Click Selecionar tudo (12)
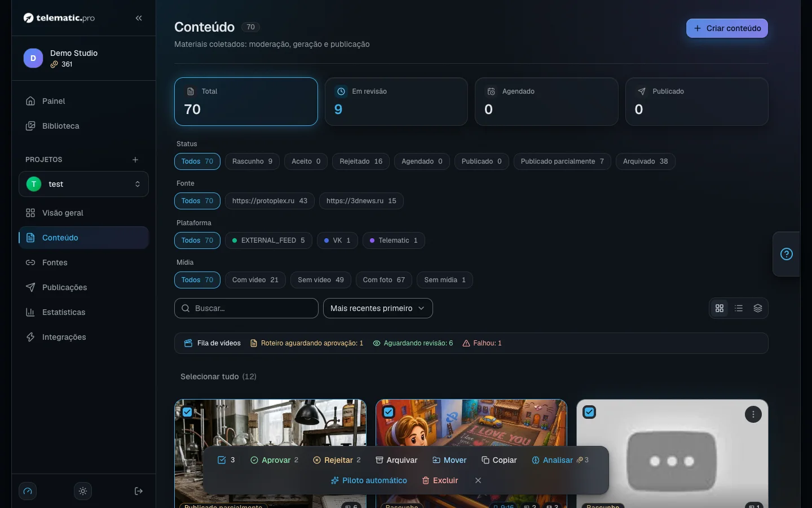This screenshot has width=812, height=508. point(218,376)
